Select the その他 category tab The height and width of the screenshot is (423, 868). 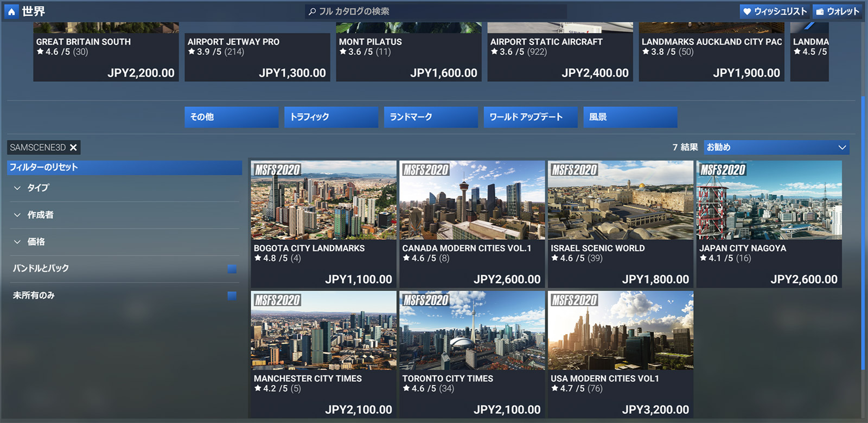click(232, 117)
